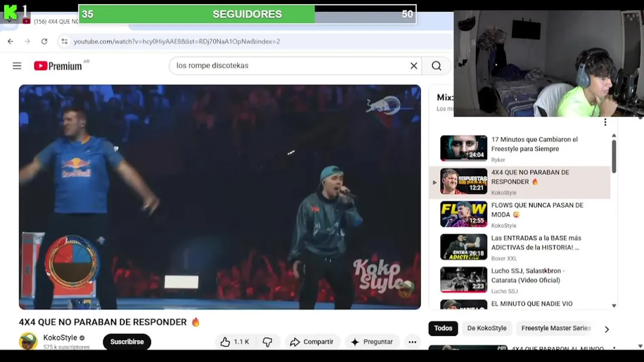The width and height of the screenshot is (644, 362).
Task: Click the Preguntar button
Action: point(372,342)
